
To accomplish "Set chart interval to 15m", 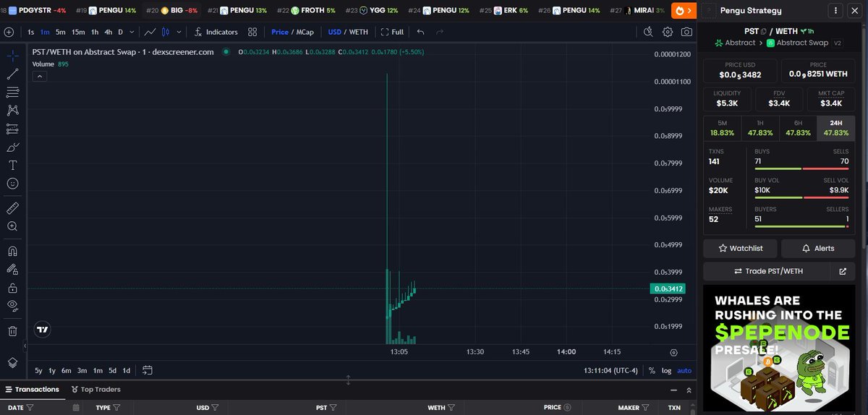I will pyautogui.click(x=77, y=32).
